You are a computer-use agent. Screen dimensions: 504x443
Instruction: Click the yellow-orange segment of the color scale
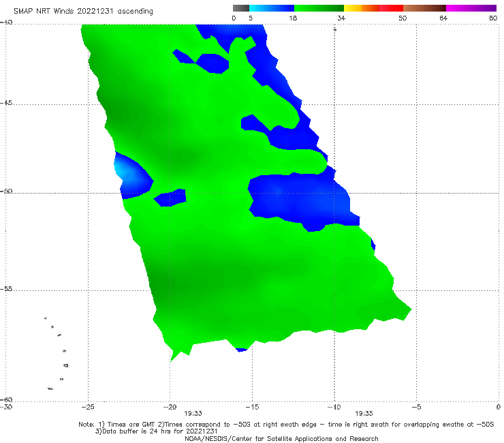coord(362,8)
